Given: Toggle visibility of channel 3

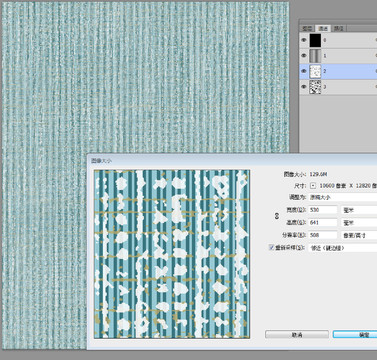Looking at the screenshot, I should 304,87.
